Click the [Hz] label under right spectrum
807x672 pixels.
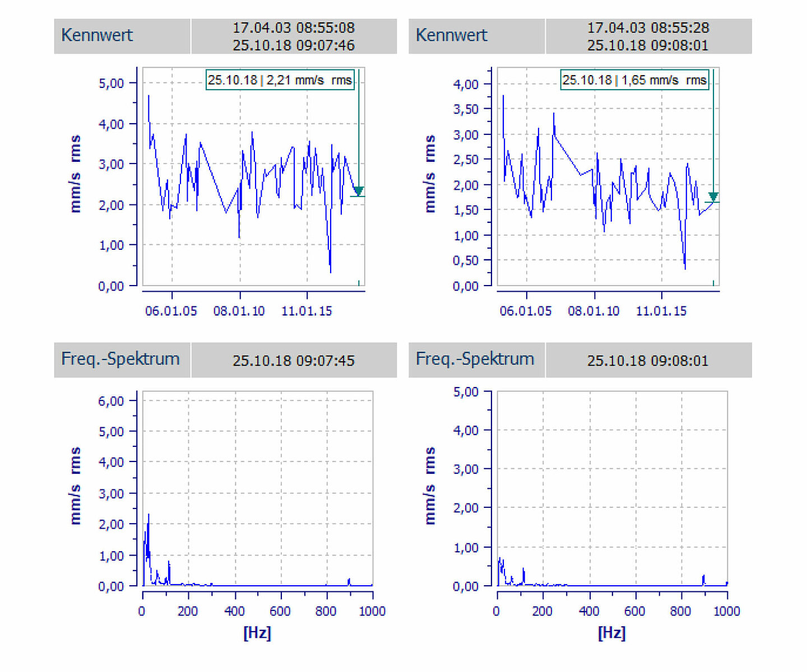click(x=612, y=633)
